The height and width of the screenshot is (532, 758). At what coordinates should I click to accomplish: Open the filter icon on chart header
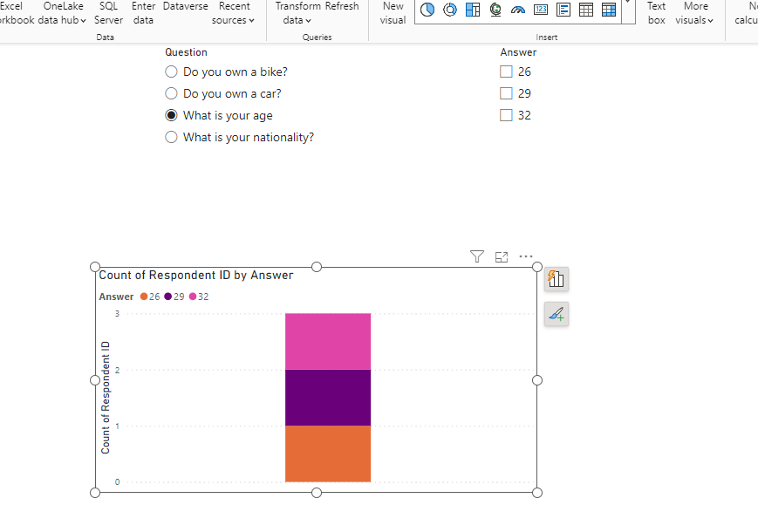click(x=476, y=256)
